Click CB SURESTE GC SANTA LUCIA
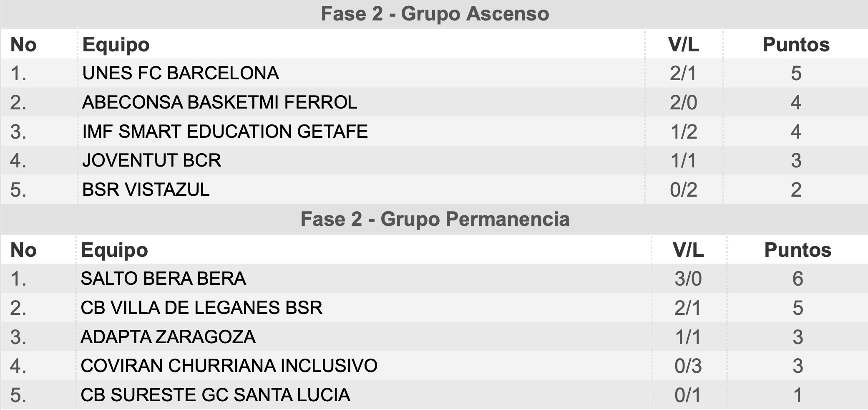The width and height of the screenshot is (868, 410). coord(215,395)
